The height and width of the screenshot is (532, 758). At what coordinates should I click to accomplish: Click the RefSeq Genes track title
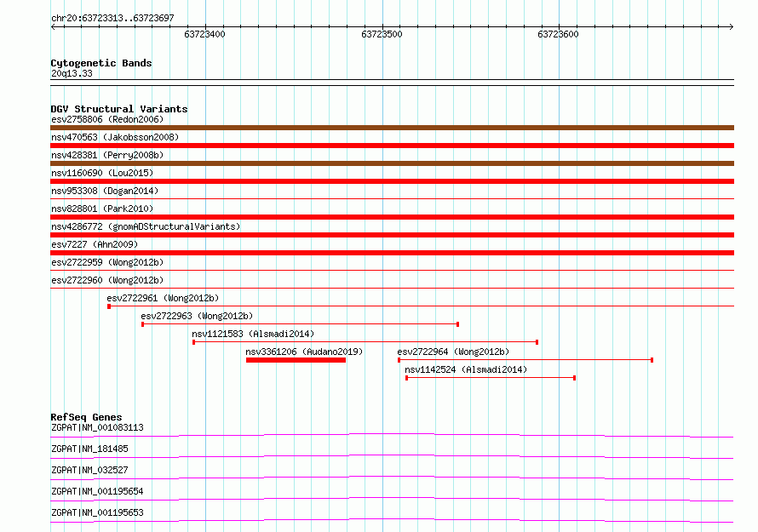click(86, 417)
